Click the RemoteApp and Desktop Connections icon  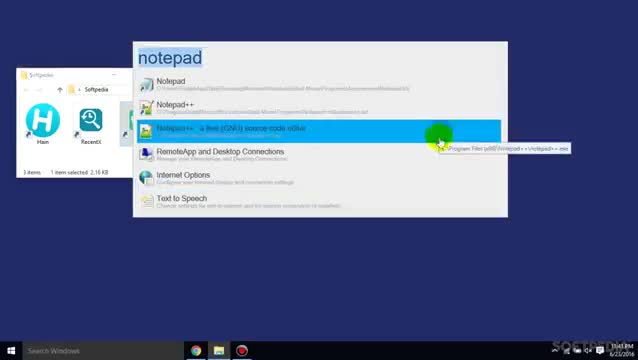click(x=146, y=155)
